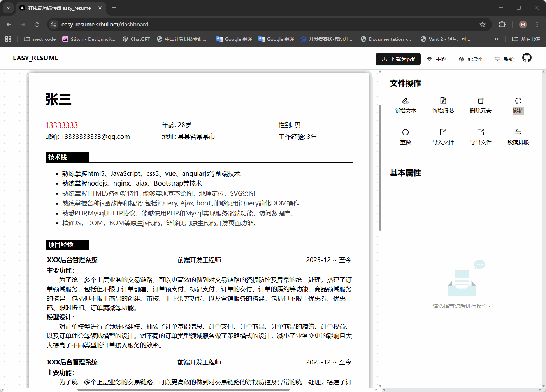The image size is (546, 392).
Task: Select the 技术栈 section header
Action: pyautogui.click(x=67, y=157)
